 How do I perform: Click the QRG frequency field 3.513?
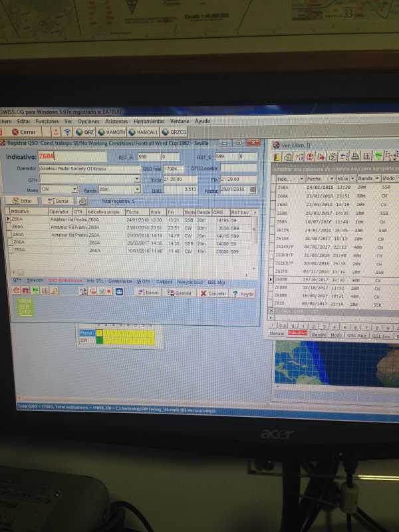[x=180, y=190]
